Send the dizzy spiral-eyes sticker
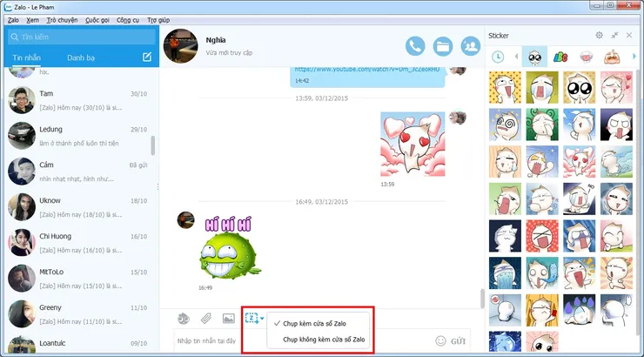This screenshot has height=357, width=644. click(505, 125)
